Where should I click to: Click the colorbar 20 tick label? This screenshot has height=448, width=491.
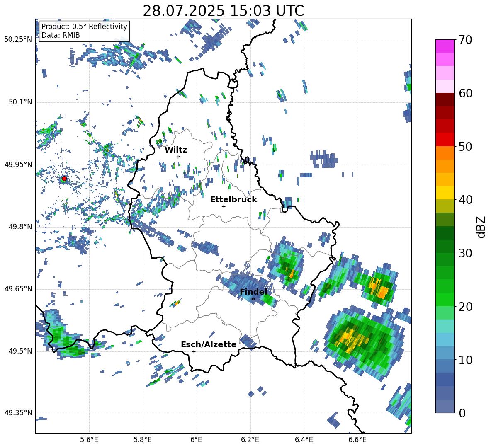465,307
